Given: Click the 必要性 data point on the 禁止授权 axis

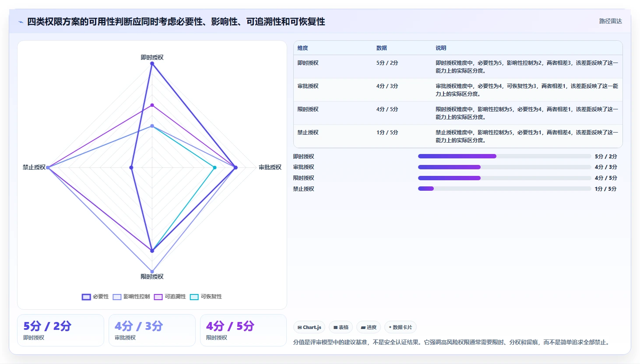Looking at the screenshot, I should [131, 168].
